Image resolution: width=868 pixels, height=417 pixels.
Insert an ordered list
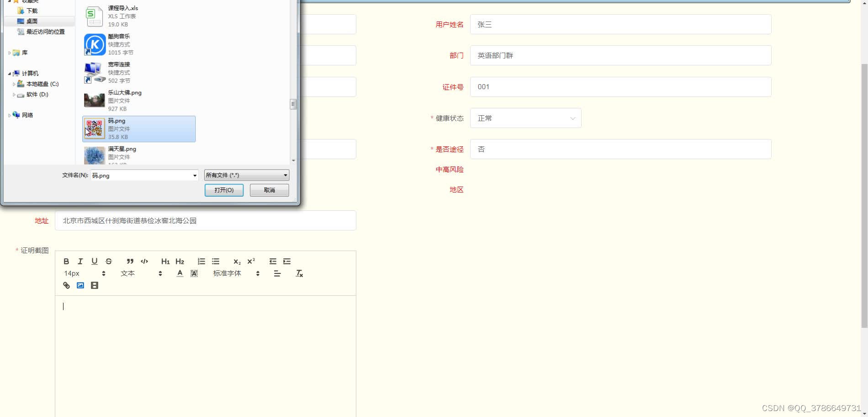click(201, 262)
